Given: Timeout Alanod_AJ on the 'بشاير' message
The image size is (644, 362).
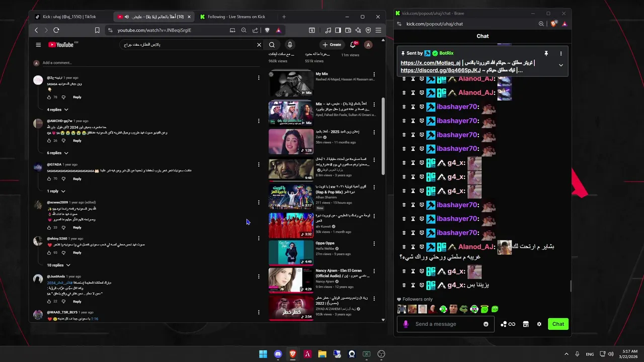Looking at the screenshot, I should point(413,247).
